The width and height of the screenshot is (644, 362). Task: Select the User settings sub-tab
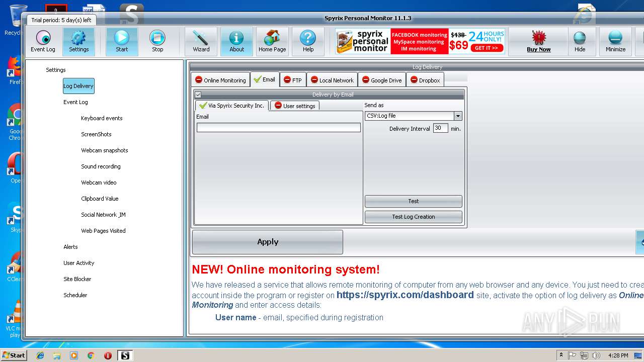[295, 106]
